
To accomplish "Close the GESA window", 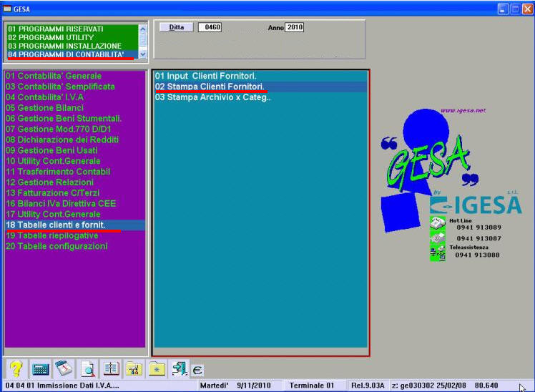I will [528, 9].
